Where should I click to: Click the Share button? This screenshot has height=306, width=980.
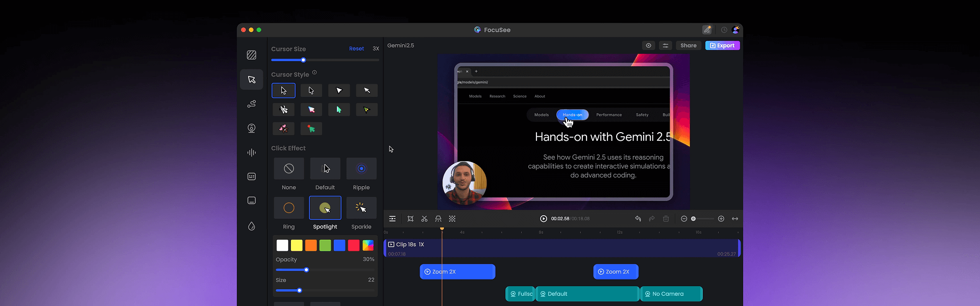[x=689, y=45]
